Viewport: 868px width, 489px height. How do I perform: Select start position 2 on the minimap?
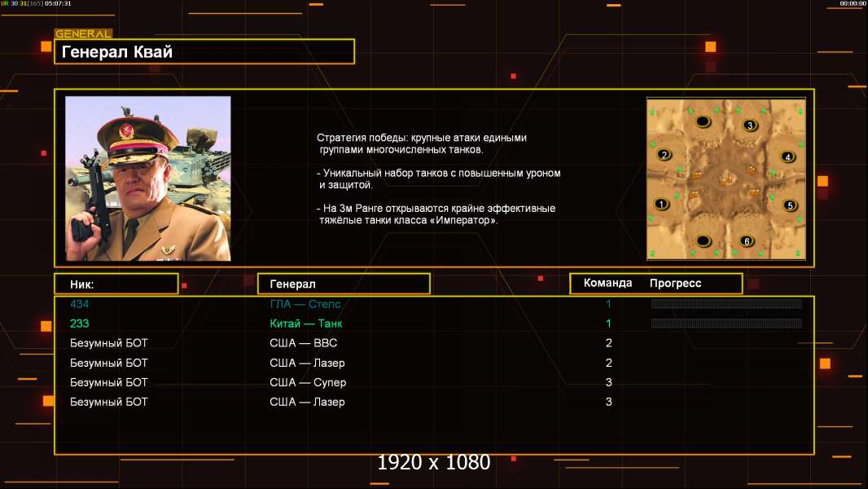pyautogui.click(x=664, y=155)
